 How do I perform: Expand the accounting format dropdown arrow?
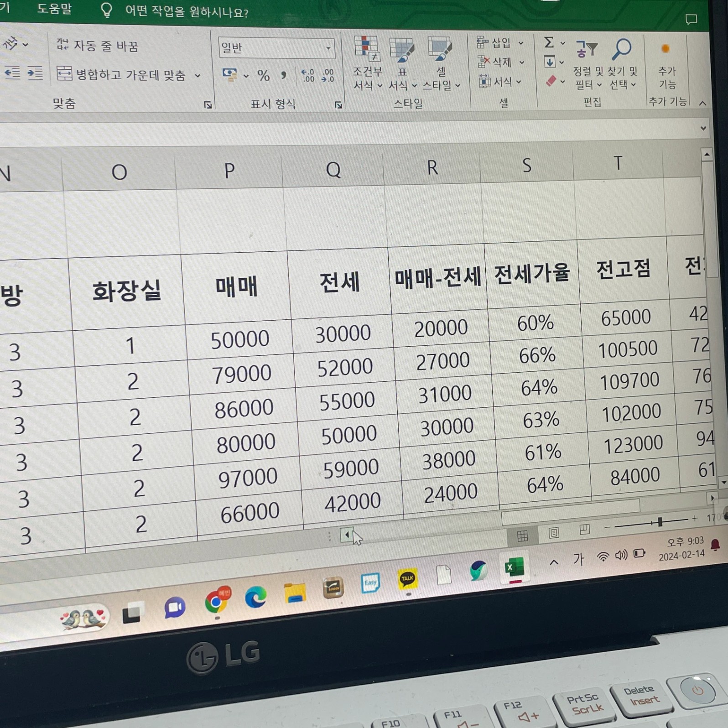246,76
